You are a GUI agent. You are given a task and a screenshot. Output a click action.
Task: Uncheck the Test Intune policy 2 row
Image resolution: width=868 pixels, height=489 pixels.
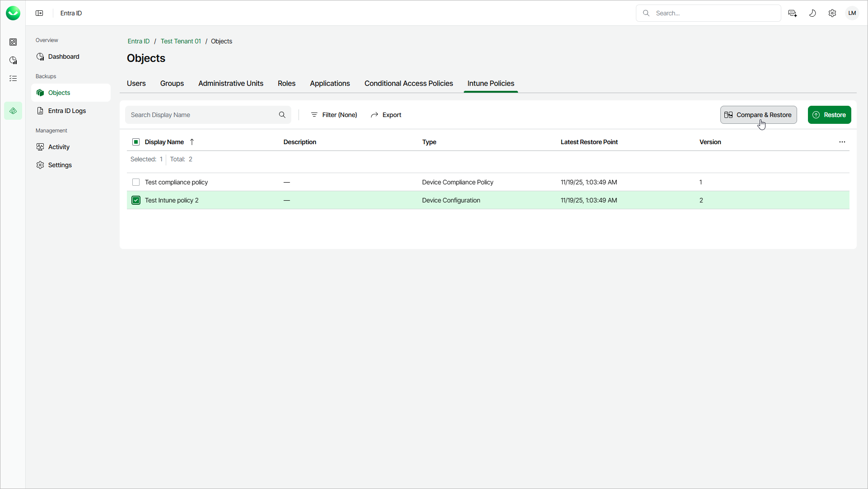tap(136, 200)
